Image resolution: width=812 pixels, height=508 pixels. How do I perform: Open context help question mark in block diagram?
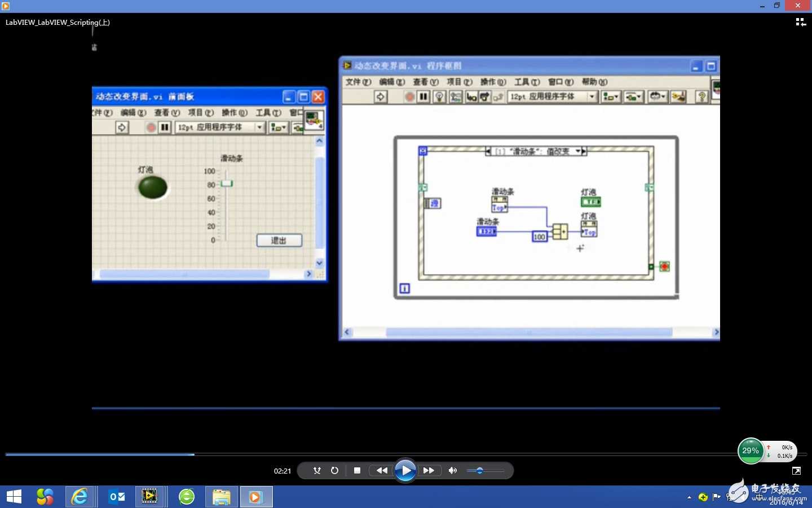(702, 97)
